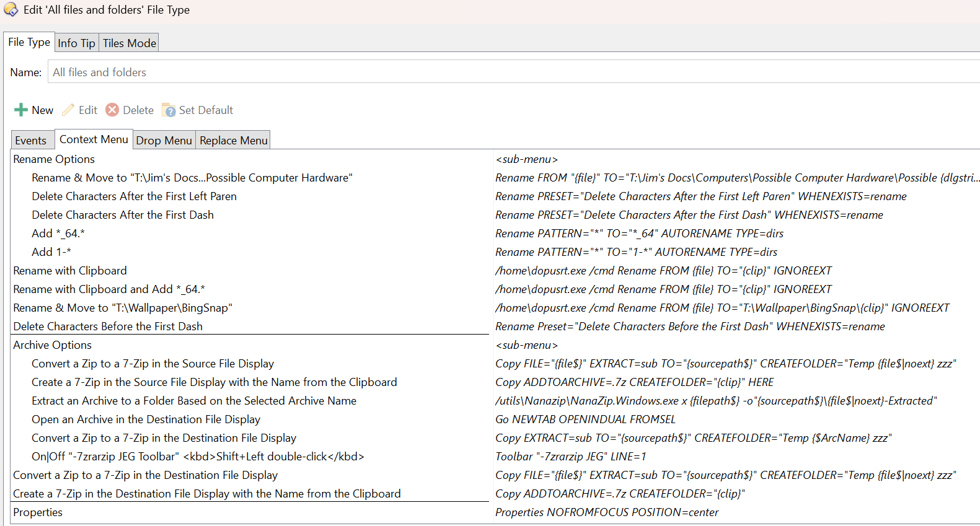The width and height of the screenshot is (980, 526).
Task: Select 'Create a 7-Zip in the Destination File Display' entry
Action: click(x=207, y=494)
